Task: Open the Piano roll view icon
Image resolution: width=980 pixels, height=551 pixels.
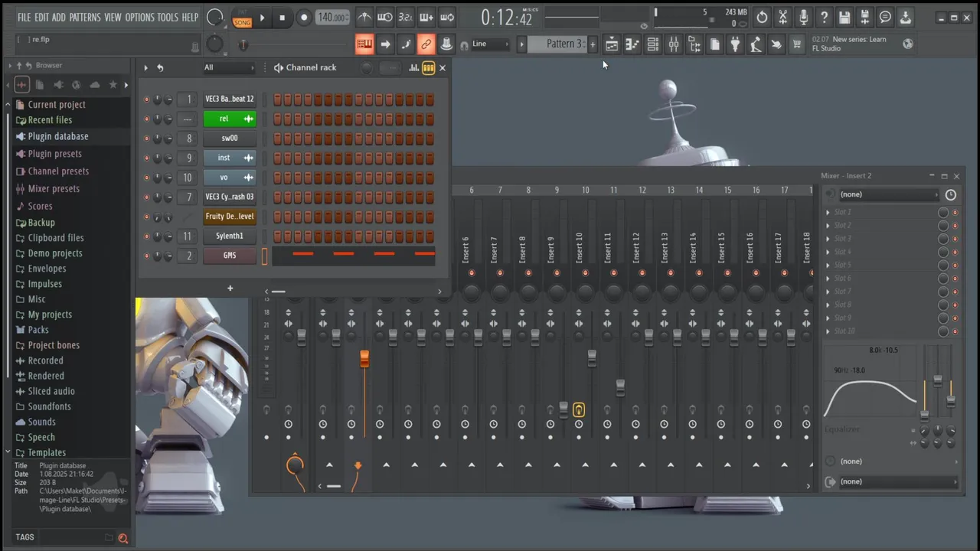Action: (x=632, y=44)
